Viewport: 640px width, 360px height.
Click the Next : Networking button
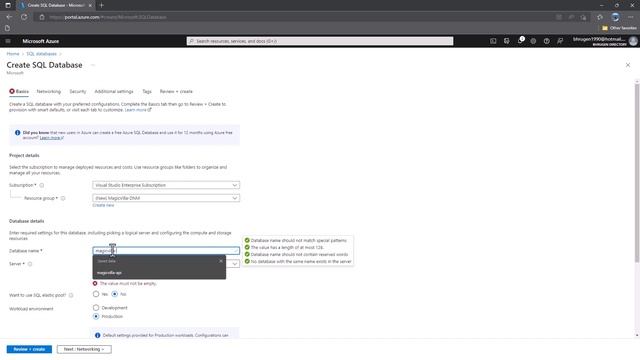(x=84, y=349)
